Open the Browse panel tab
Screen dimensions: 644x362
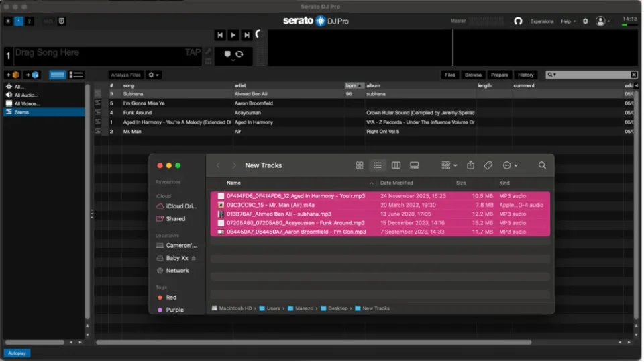coord(474,75)
